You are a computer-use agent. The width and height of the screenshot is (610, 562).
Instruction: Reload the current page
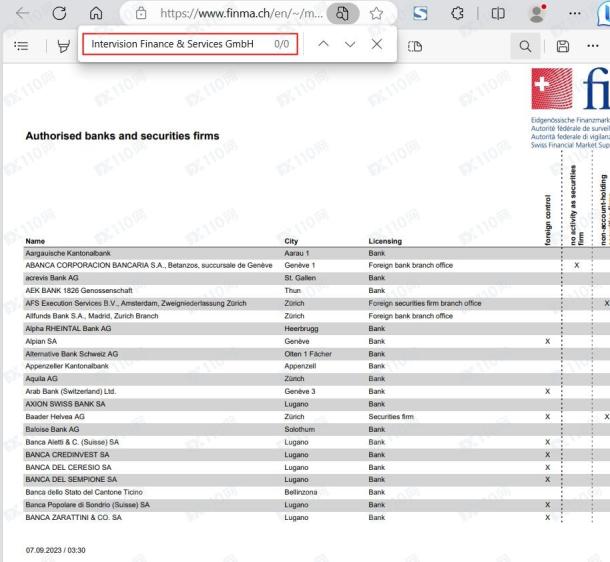pos(59,13)
